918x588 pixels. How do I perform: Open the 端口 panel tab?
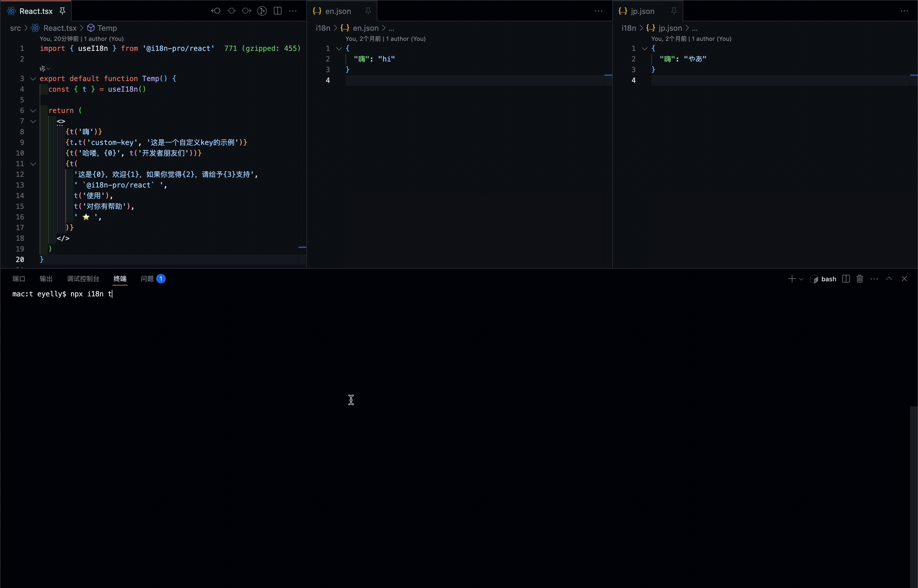pos(19,279)
